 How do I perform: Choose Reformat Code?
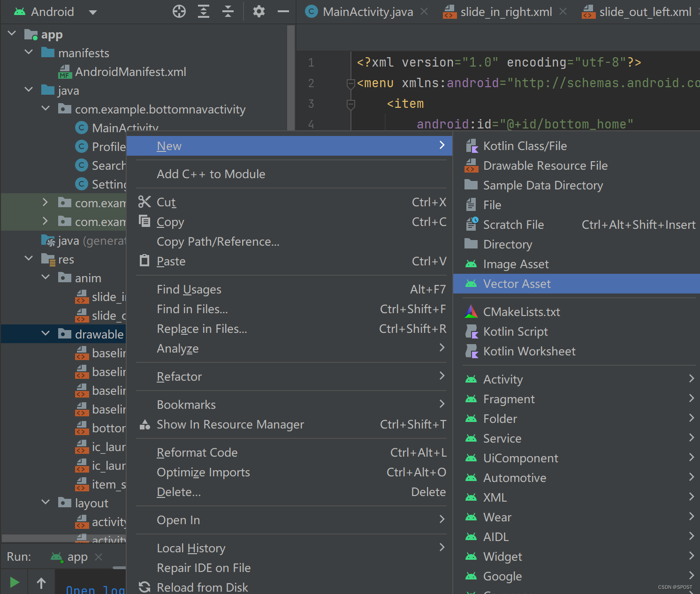pos(289,452)
